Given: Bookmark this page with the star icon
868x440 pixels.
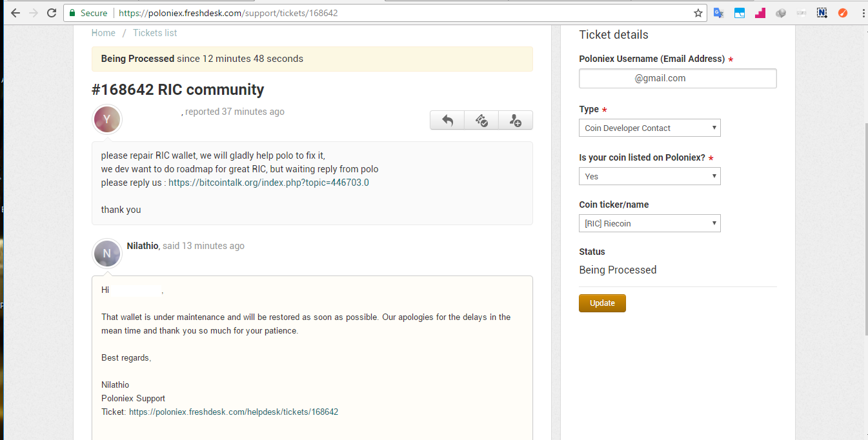Looking at the screenshot, I should (x=698, y=13).
